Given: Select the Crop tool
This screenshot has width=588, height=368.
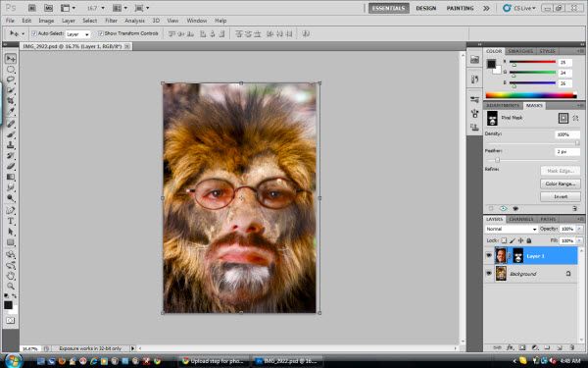Looking at the screenshot, I should (x=11, y=101).
